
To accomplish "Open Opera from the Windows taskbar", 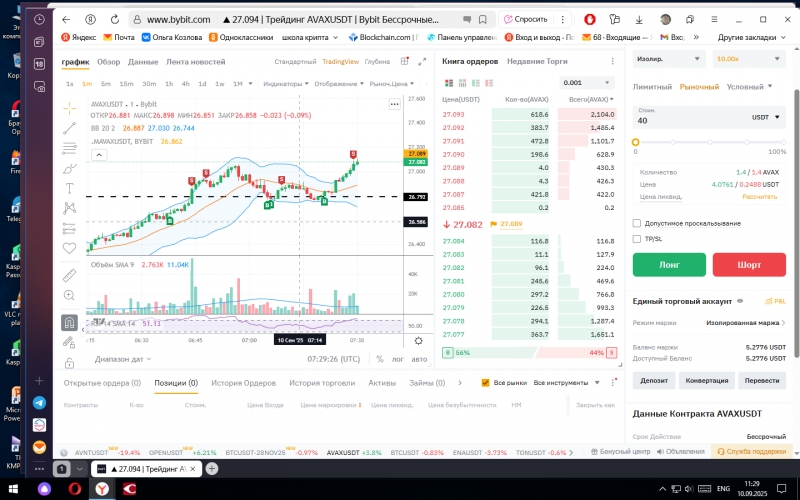I will pos(74,489).
